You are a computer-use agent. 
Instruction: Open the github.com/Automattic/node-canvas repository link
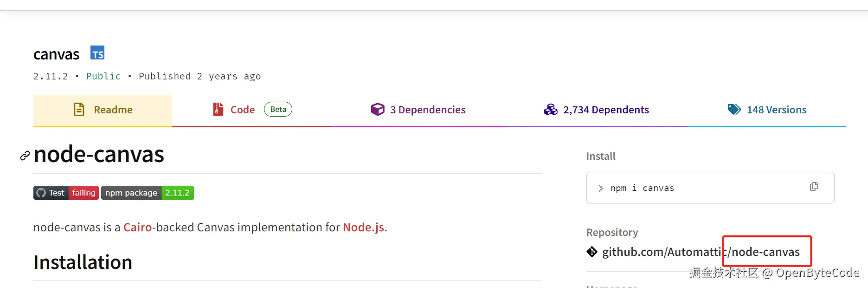701,252
